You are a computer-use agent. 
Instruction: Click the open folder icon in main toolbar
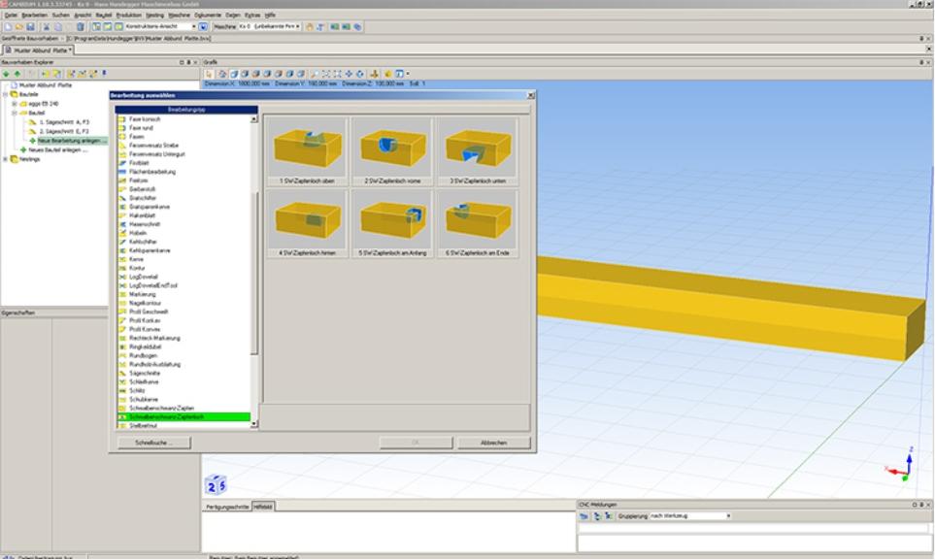(18, 26)
